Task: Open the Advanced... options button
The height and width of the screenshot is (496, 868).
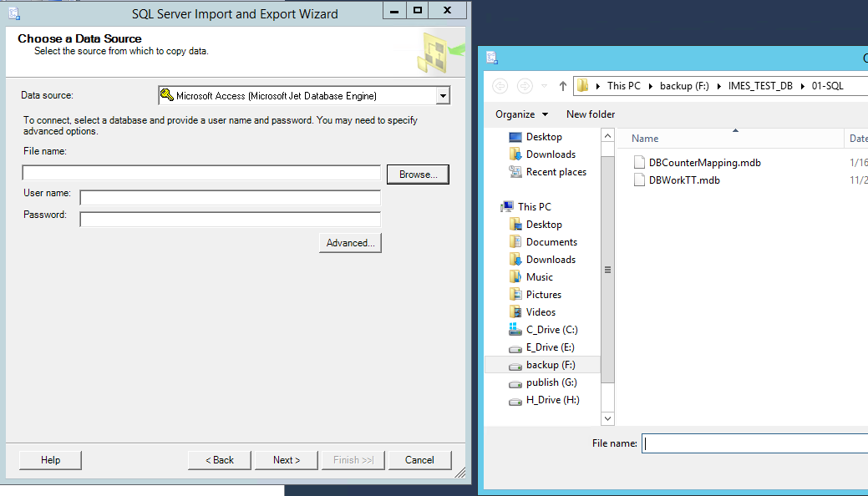Action: tap(350, 243)
